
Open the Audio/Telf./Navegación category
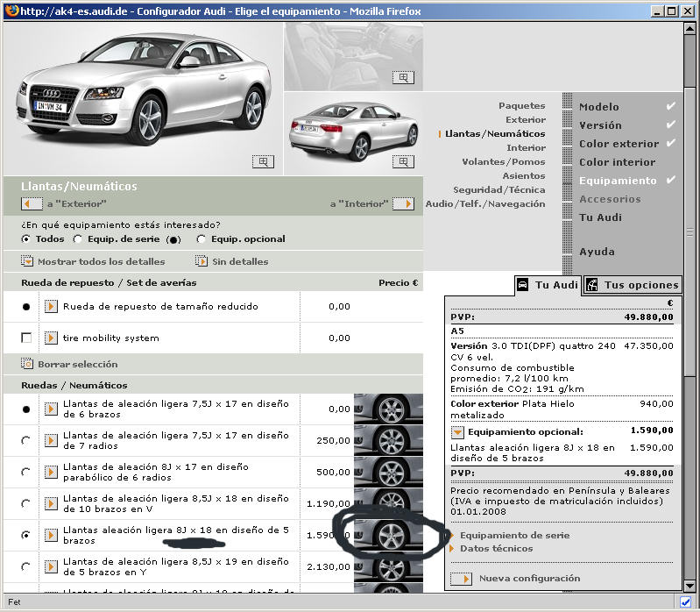(485, 203)
